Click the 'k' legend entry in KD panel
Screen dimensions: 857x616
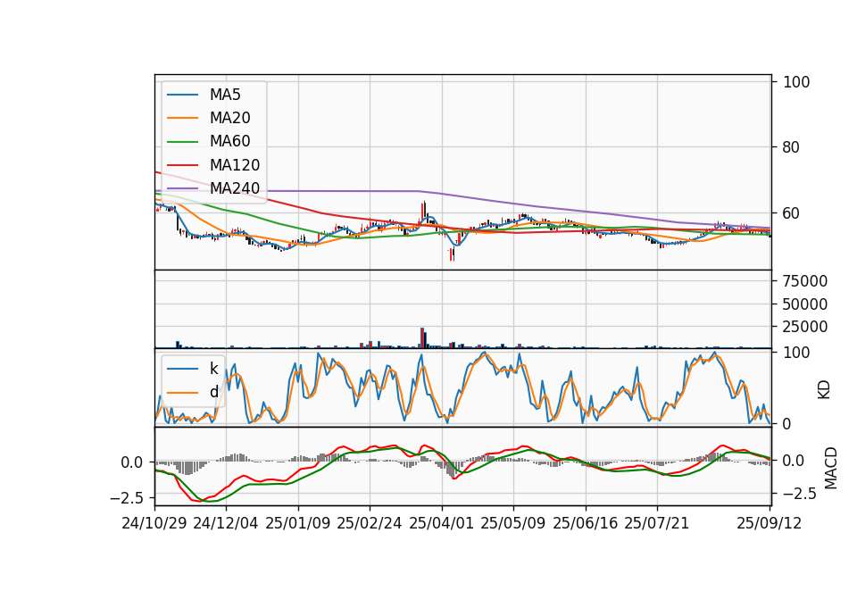(x=213, y=369)
